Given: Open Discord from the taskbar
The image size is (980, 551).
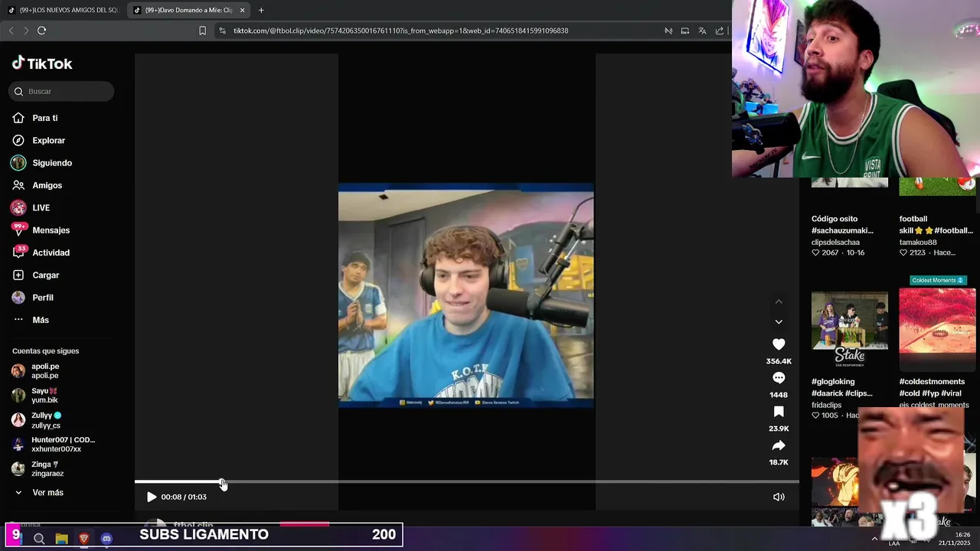Looking at the screenshot, I should pos(106,539).
